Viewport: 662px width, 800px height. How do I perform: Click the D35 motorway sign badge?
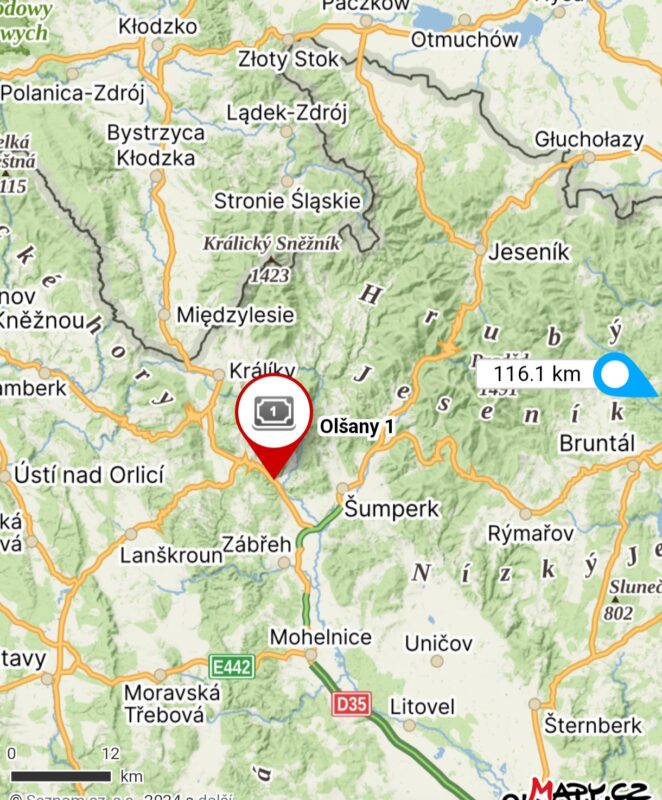pos(351,705)
